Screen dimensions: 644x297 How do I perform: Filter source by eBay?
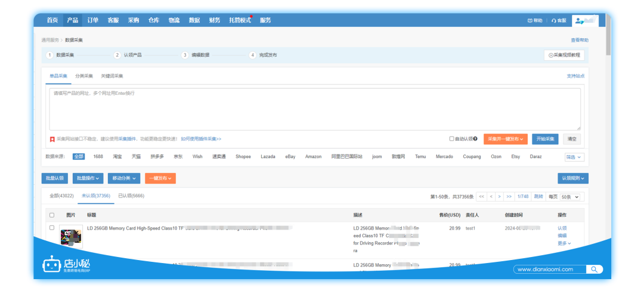tap(290, 156)
